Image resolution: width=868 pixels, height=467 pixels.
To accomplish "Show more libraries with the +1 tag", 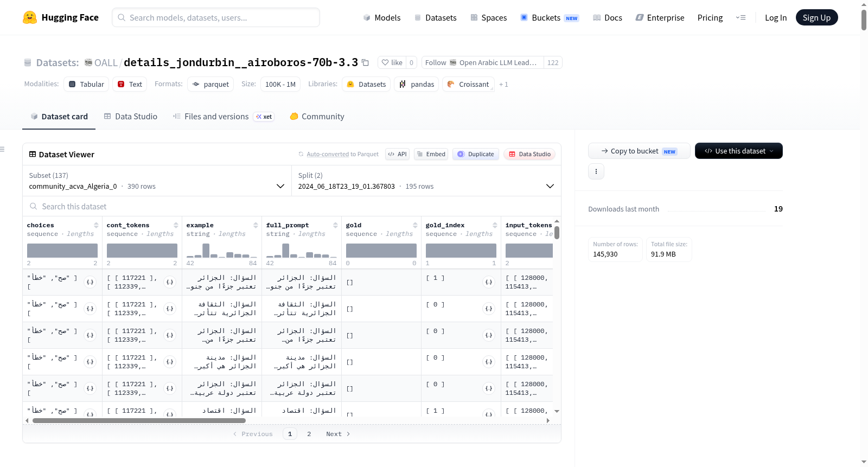I will point(503,84).
